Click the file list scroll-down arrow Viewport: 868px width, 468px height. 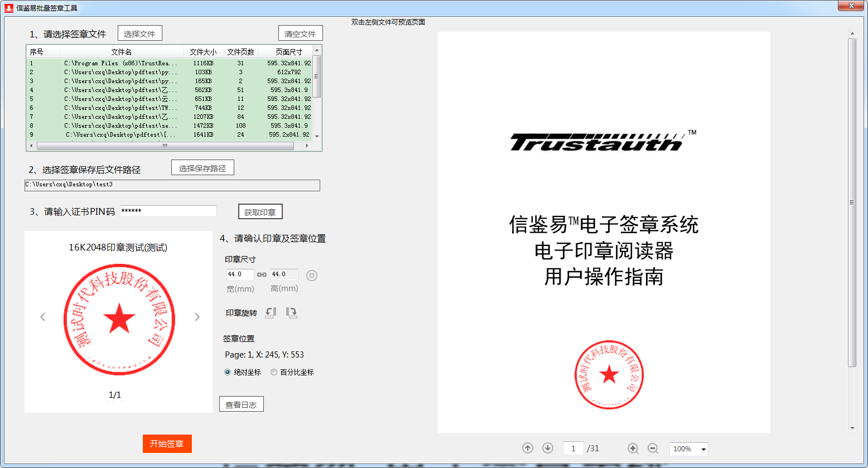click(317, 136)
